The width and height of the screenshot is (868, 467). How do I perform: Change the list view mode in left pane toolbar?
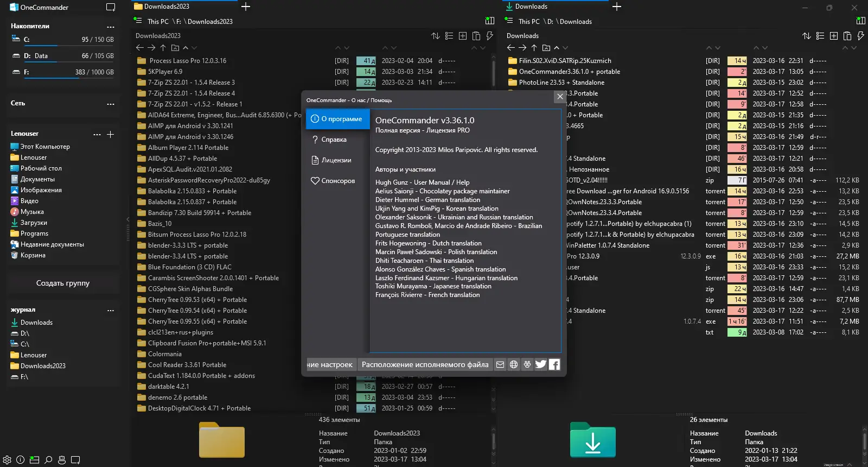(x=449, y=36)
